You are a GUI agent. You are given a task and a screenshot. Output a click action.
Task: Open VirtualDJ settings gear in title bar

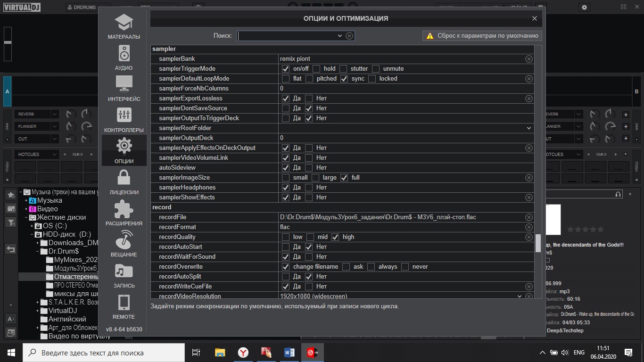[585, 7]
